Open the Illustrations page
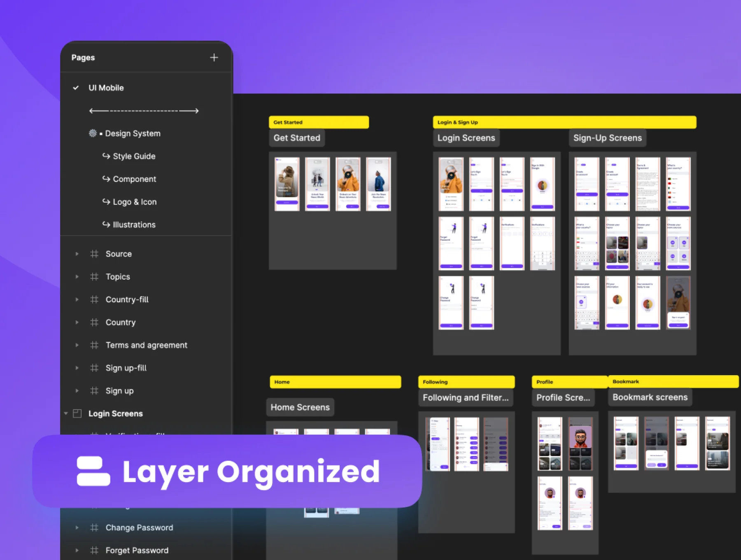 click(x=134, y=225)
